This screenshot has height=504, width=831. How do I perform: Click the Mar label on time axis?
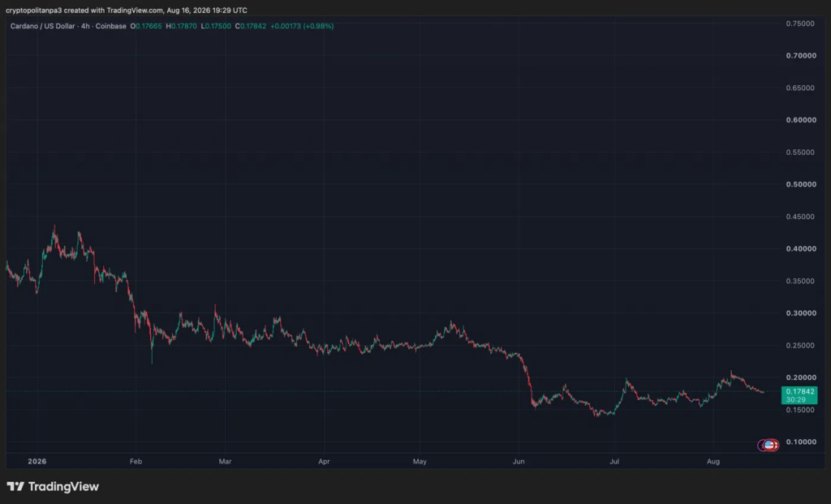[226, 461]
